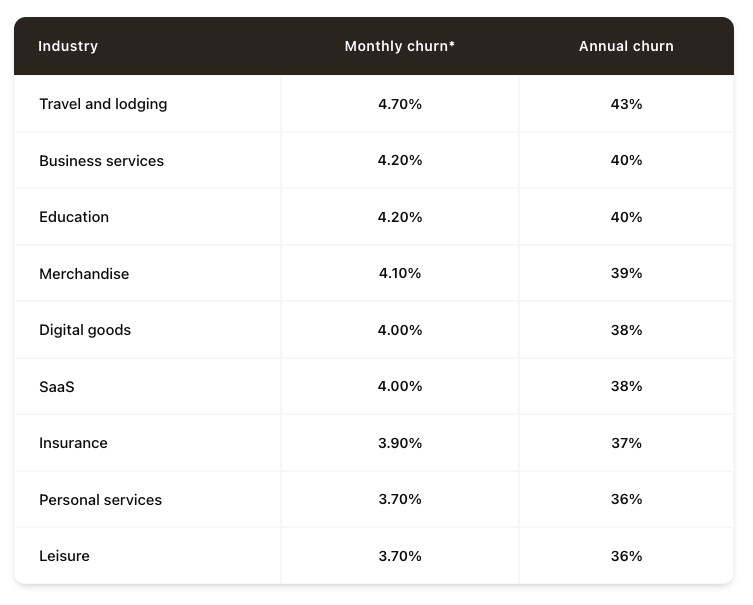753x605 pixels.
Task: Click the Annual churn column header
Action: click(x=626, y=47)
